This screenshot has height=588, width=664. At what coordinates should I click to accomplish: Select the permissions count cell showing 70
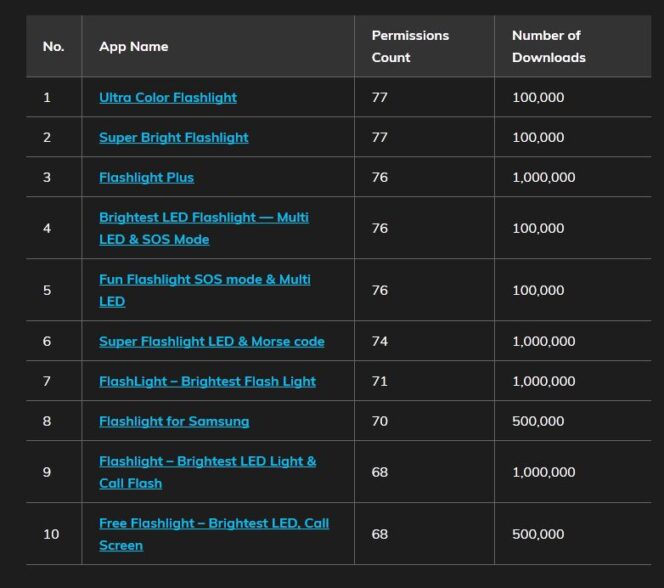[x=380, y=422]
